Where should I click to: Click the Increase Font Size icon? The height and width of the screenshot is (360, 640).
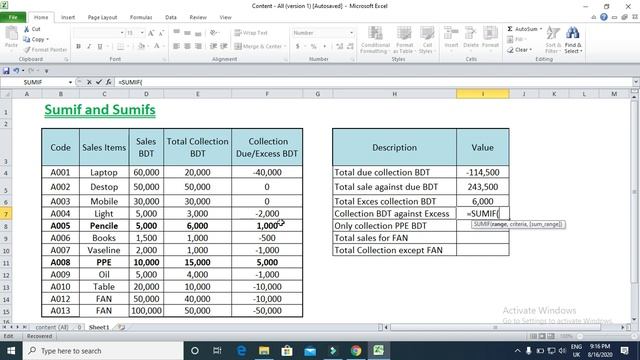151,33
